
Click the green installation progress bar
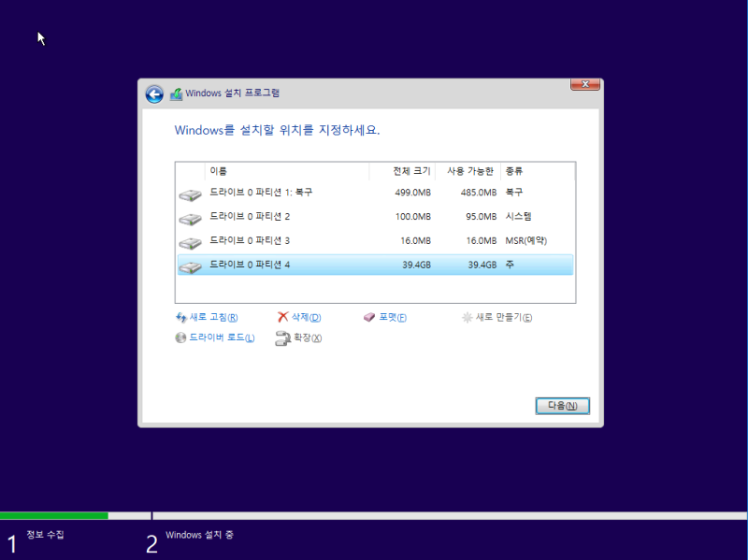(54, 516)
